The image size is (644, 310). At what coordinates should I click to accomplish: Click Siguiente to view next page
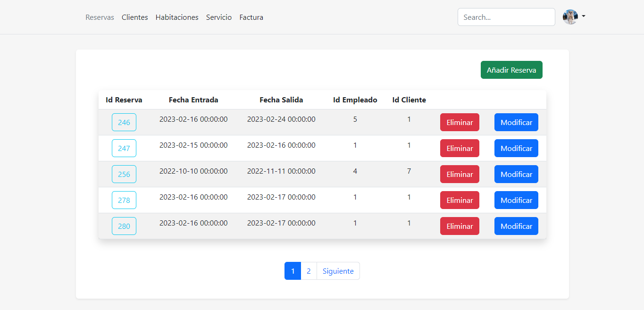point(338,270)
